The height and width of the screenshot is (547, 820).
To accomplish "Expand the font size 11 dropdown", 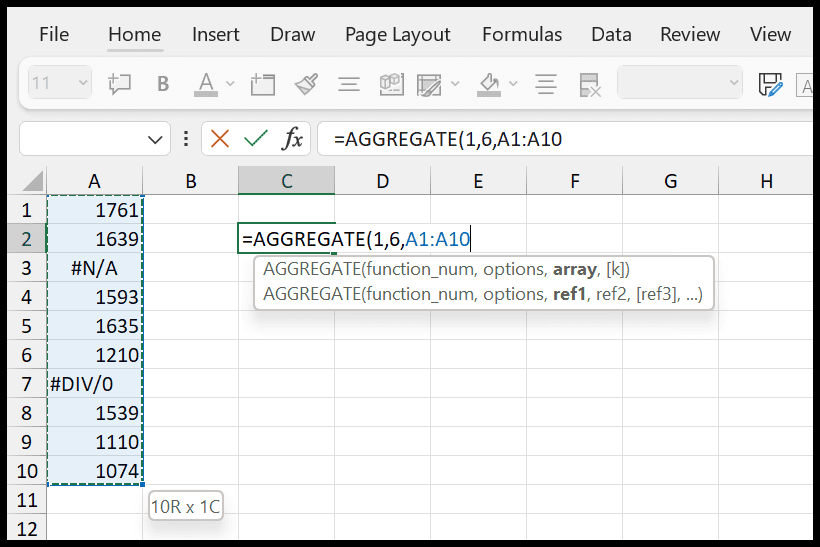I will click(x=83, y=83).
